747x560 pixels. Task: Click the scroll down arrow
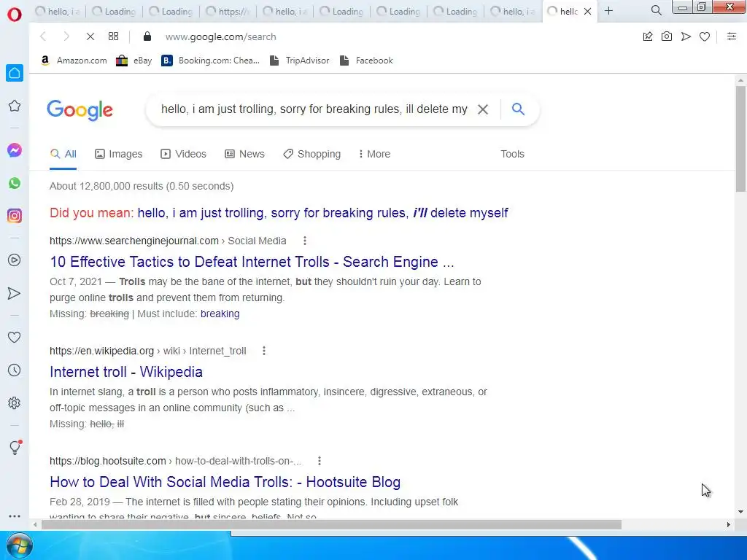740,512
